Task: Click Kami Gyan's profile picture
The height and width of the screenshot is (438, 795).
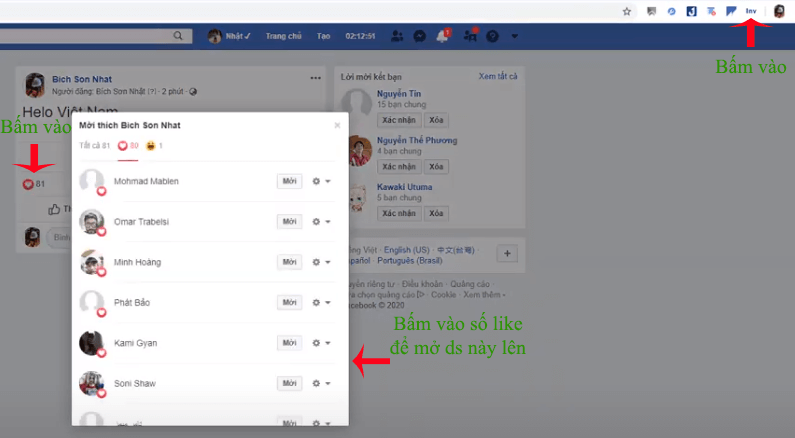Action: pos(92,343)
